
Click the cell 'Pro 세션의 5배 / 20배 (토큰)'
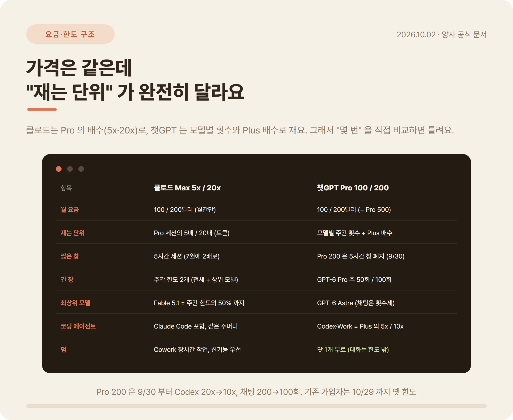tap(191, 233)
